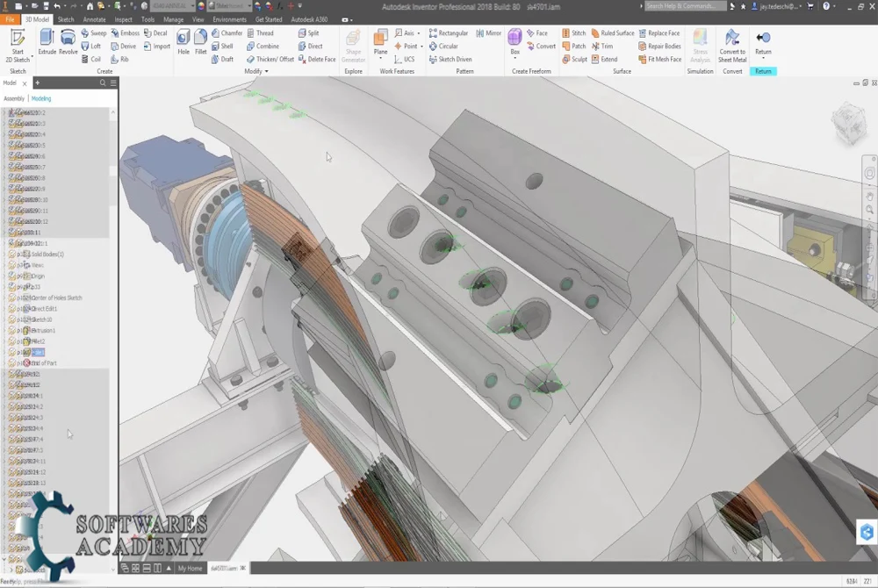Start a 2D Sketch

(x=18, y=46)
